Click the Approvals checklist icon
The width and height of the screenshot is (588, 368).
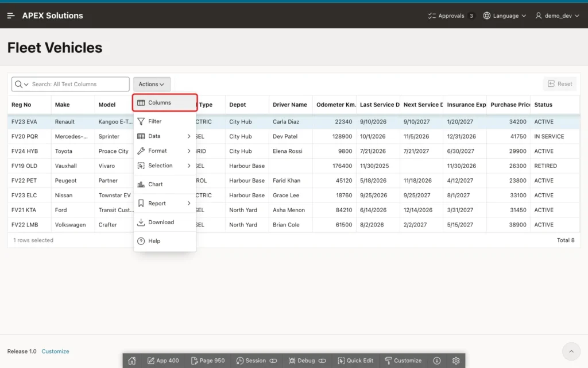pyautogui.click(x=432, y=16)
